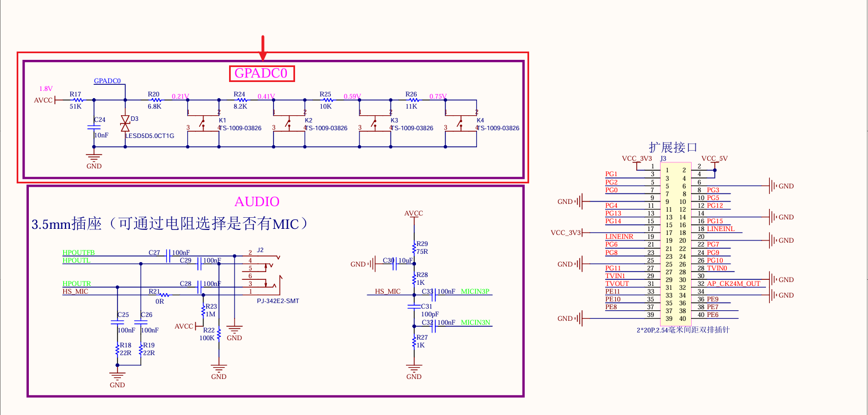Select the PE11 net label
Viewport: 868px width, 415px height.
point(612,291)
